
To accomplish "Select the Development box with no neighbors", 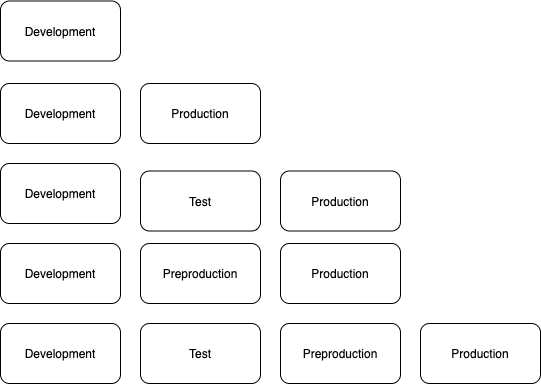I will [60, 31].
